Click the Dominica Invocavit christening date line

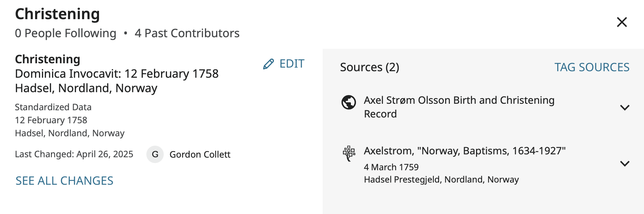tap(116, 74)
